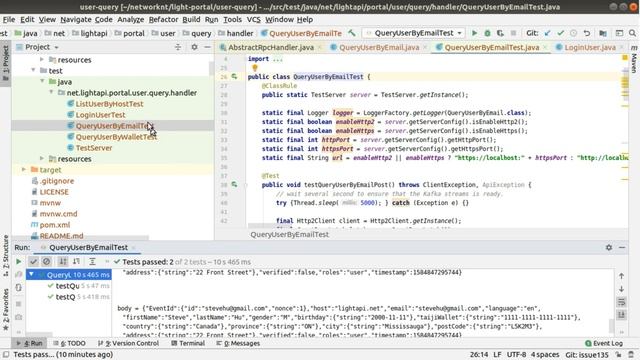Open the Maven side panel

634,60
